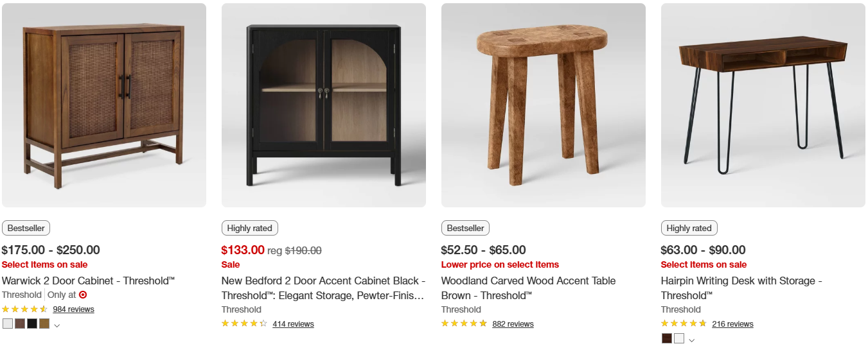This screenshot has height=346, width=868.
Task: Choose the tan swatch for Warwick Cabinet
Action: pyautogui.click(x=44, y=324)
